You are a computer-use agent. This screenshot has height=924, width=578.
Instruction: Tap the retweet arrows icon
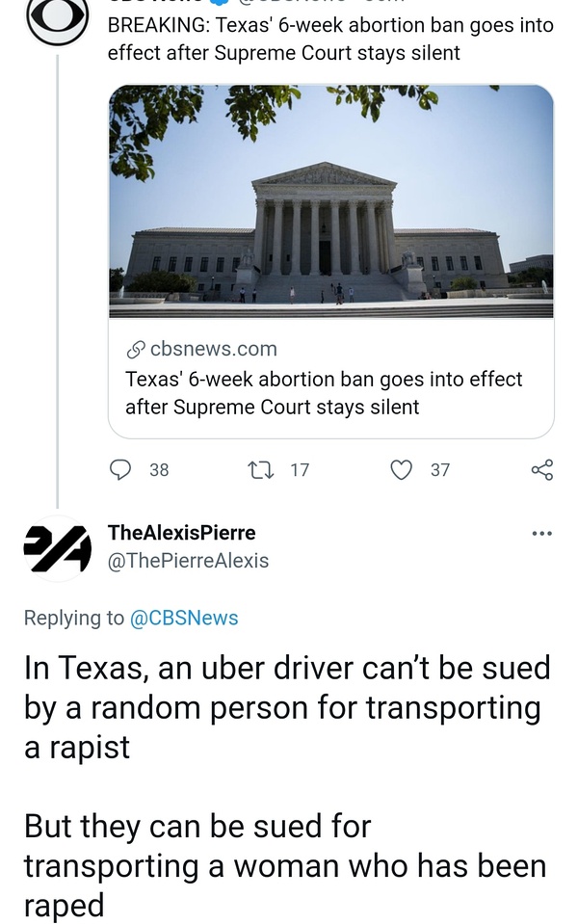click(261, 469)
